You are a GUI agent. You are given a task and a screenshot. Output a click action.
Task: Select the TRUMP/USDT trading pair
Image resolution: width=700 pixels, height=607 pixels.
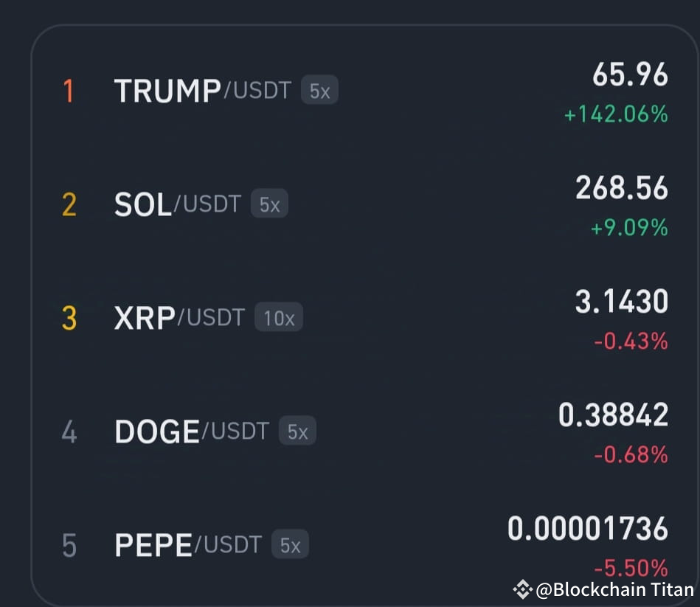pos(184,90)
